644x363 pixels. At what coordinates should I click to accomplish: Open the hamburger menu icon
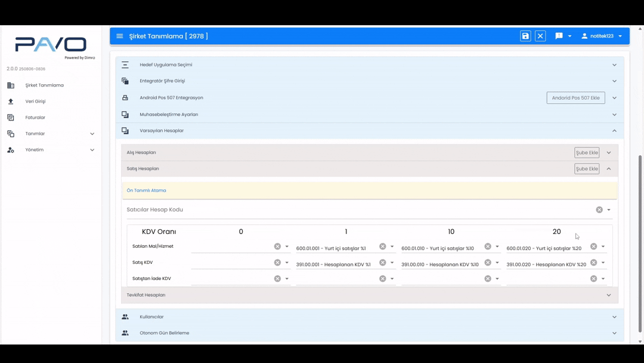(x=120, y=36)
